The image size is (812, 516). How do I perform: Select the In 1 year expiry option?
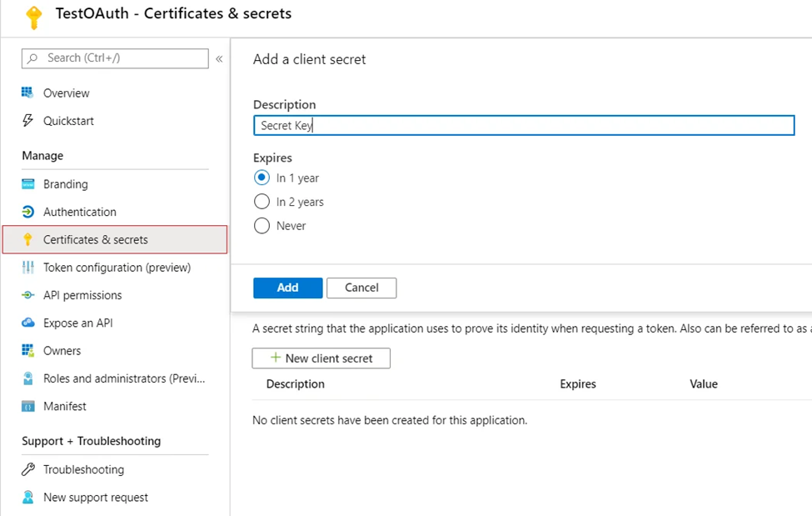tap(262, 178)
